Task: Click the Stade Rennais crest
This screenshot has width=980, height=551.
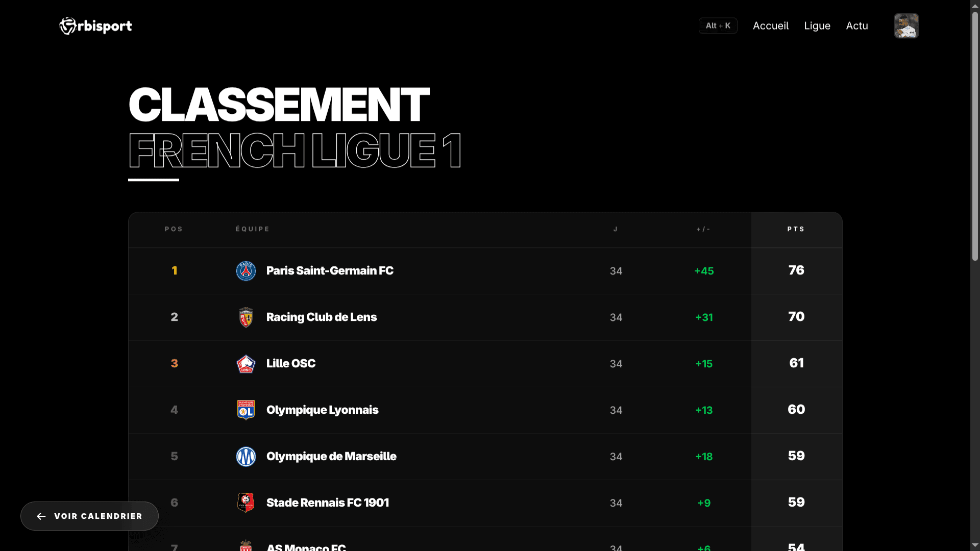Action: pos(246,503)
